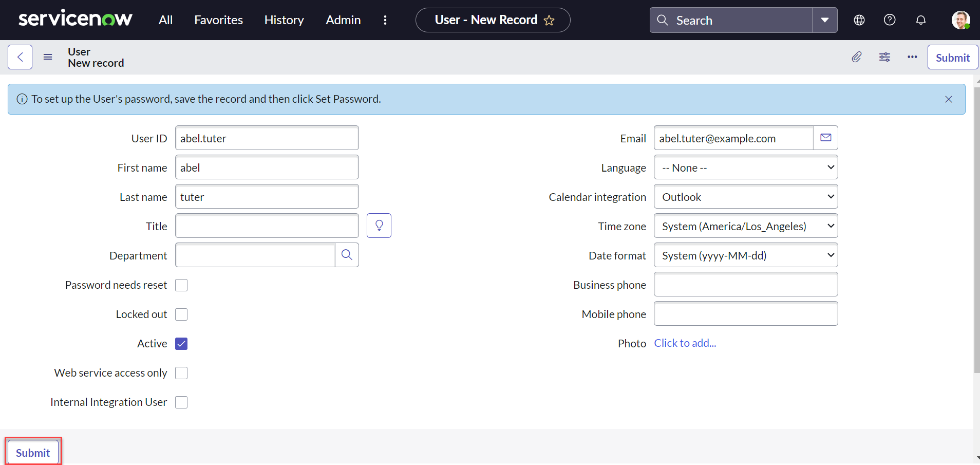The height and width of the screenshot is (465, 980).
Task: Click to add a Photo
Action: pyautogui.click(x=685, y=343)
